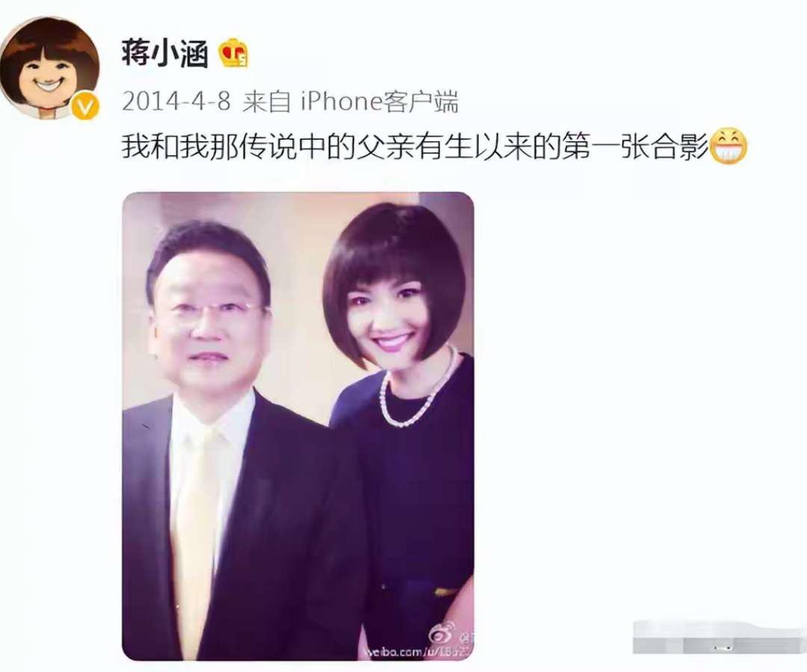The image size is (807, 672).
Task: Click the glasses on the man in photo
Action: [x=216, y=309]
